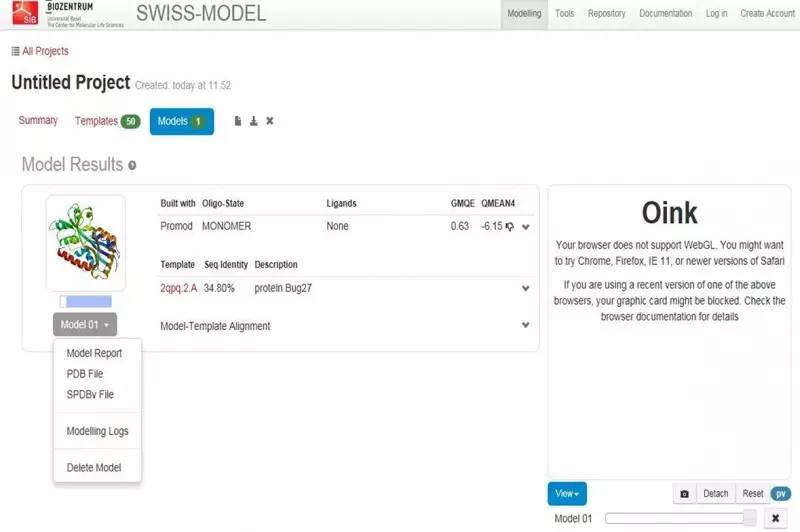Take a snapshot with the camera icon
The width and height of the screenshot is (800, 532).
pyautogui.click(x=685, y=494)
